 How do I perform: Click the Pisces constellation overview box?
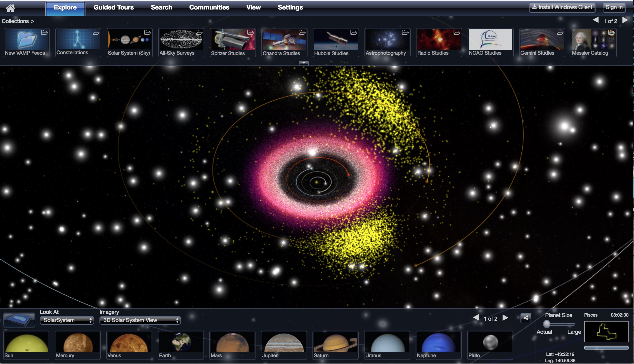606,332
